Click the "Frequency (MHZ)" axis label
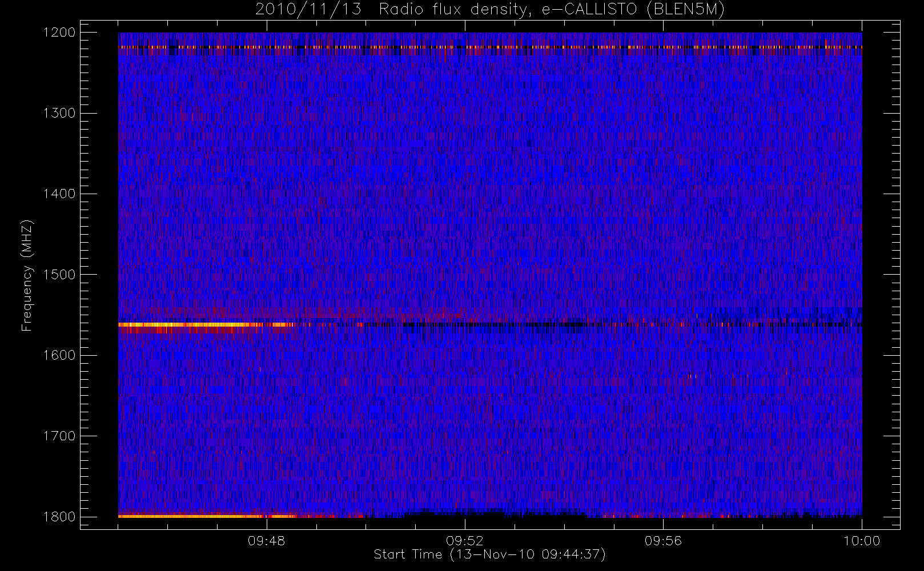 click(27, 275)
